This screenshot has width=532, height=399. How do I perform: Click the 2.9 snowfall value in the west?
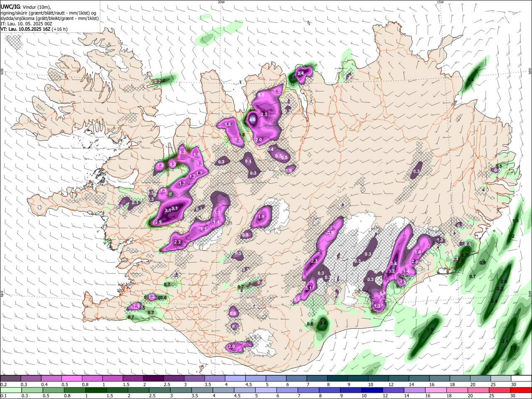click(x=158, y=222)
